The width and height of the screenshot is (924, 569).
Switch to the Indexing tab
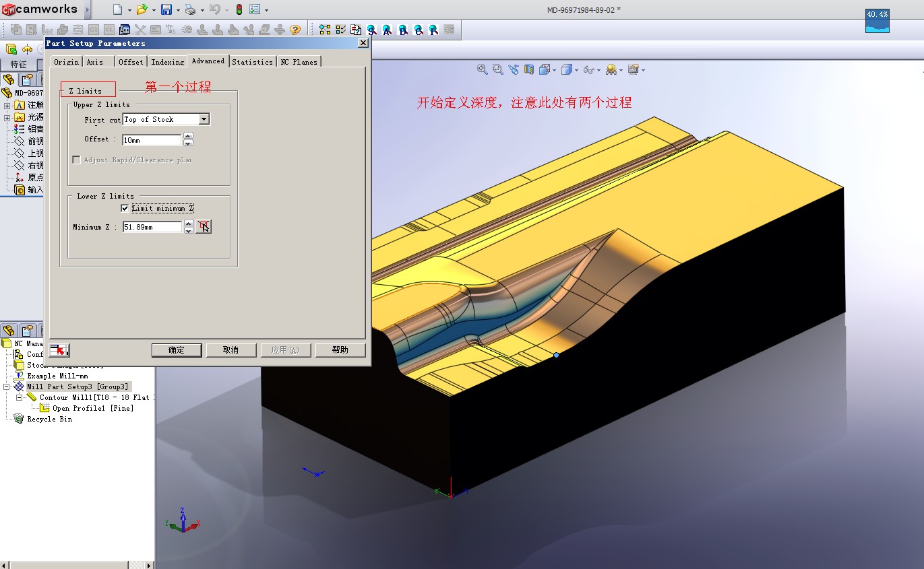point(167,62)
